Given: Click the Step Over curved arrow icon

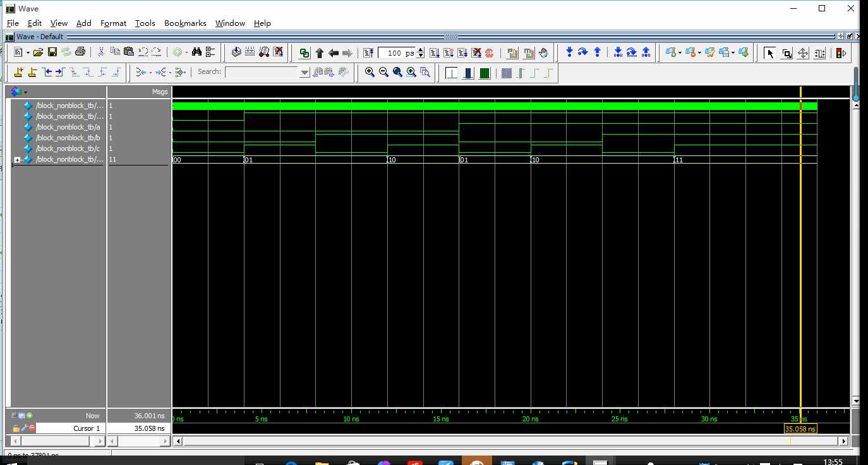Looking at the screenshot, I should pos(583,52).
